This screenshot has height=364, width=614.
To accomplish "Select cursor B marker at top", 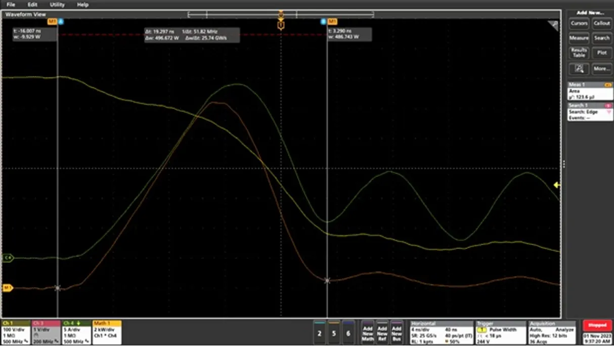I will point(324,22).
